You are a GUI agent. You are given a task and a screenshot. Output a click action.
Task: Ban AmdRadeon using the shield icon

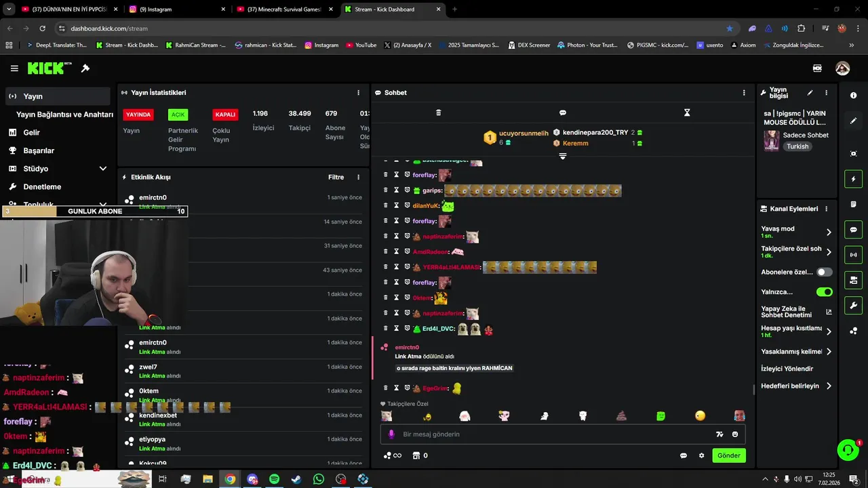tap(408, 251)
